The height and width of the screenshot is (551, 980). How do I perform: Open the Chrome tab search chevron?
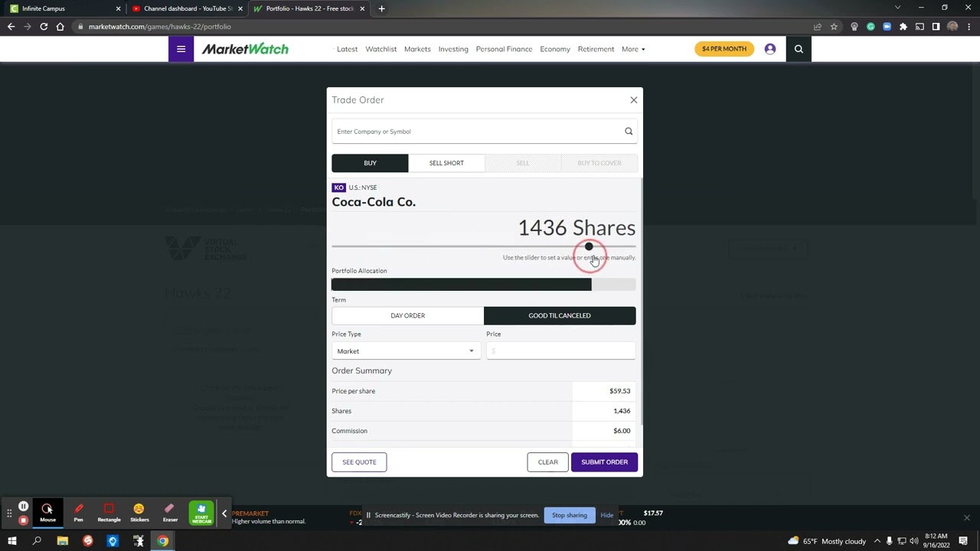point(898,8)
